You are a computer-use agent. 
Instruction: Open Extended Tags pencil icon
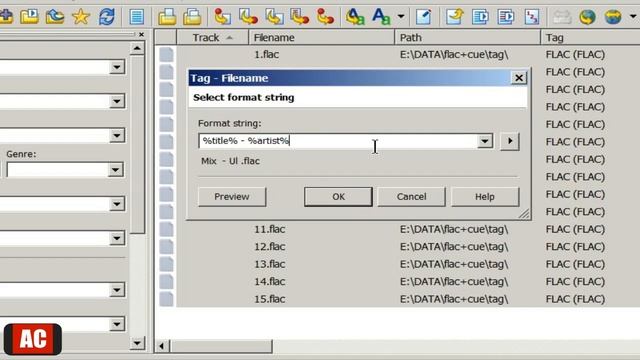point(423,17)
